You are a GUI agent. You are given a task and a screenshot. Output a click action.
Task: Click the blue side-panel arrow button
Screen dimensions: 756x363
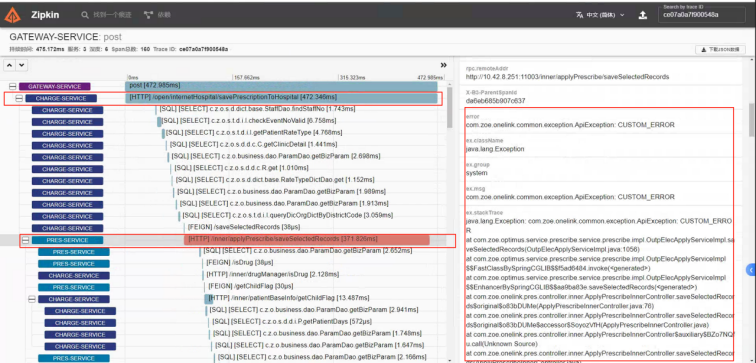(x=751, y=269)
